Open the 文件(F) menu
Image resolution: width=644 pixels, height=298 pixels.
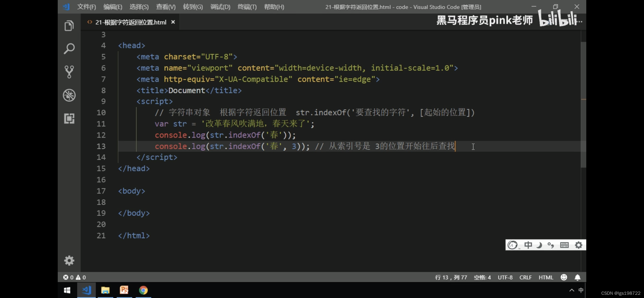pyautogui.click(x=86, y=6)
